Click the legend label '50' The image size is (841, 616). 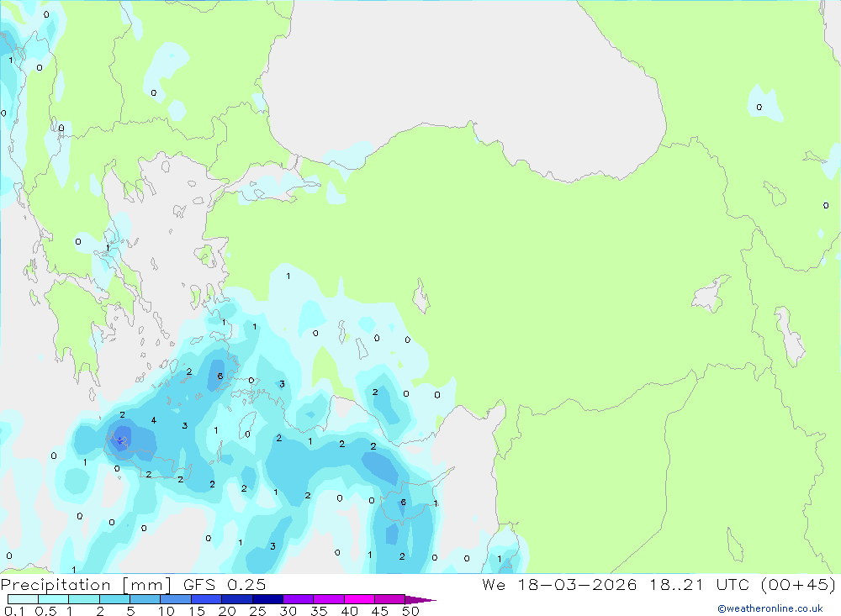(x=410, y=611)
